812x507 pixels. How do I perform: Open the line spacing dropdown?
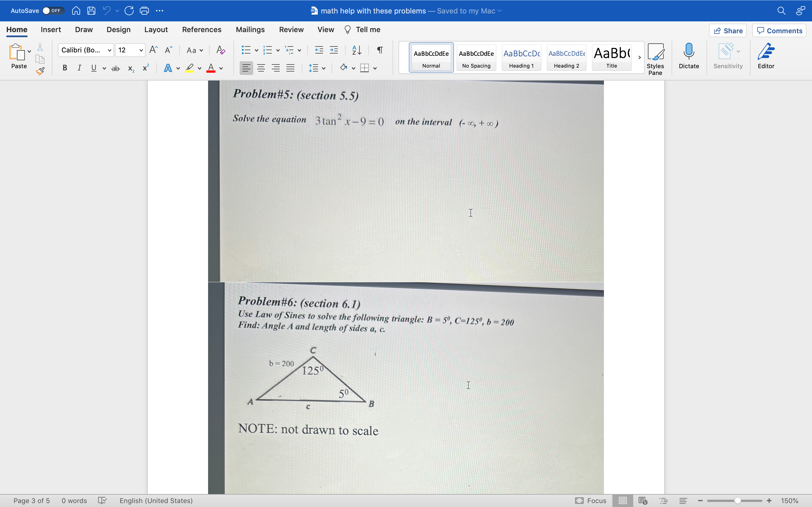point(317,68)
